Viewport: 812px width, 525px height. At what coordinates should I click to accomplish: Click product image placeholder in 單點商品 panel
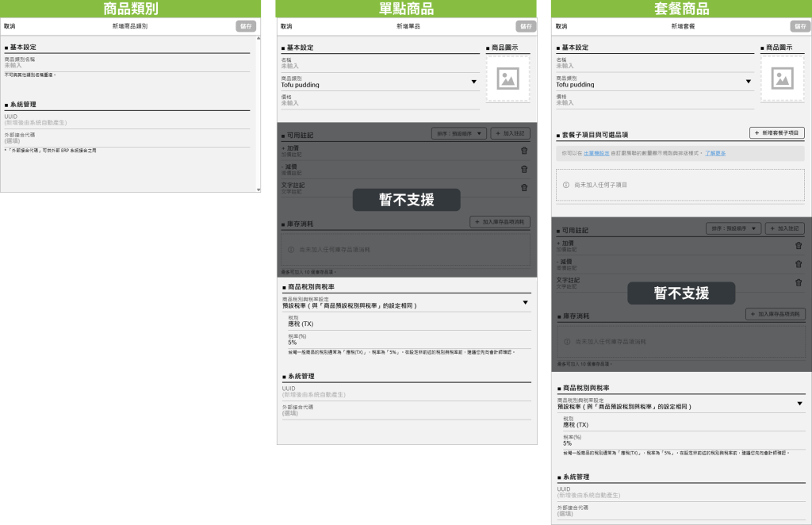[x=507, y=79]
